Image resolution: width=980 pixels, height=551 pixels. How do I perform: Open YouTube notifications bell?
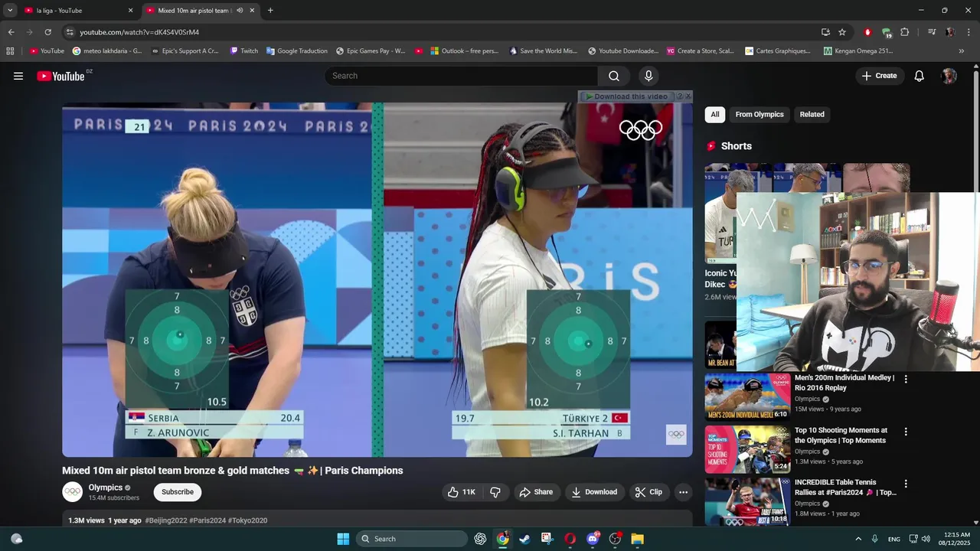(x=920, y=76)
